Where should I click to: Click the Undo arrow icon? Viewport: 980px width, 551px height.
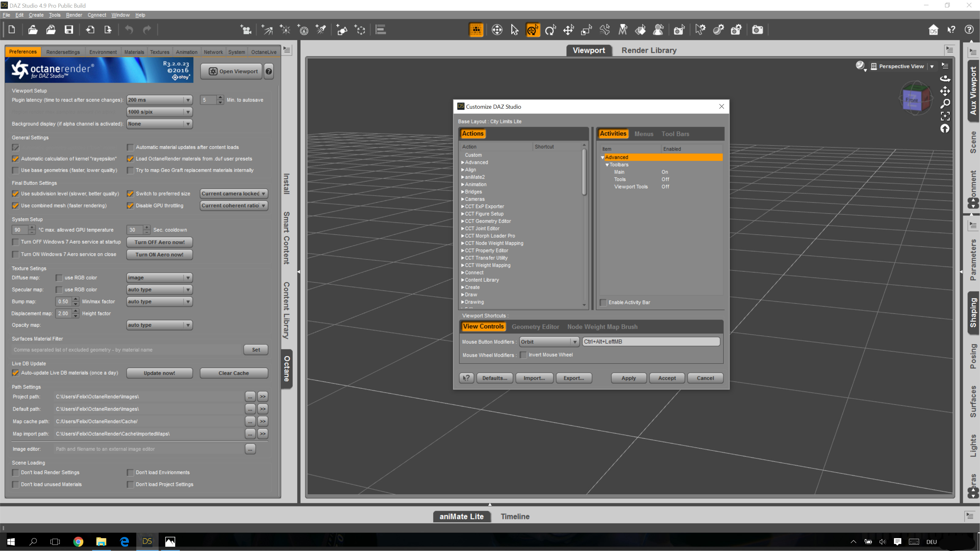129,30
